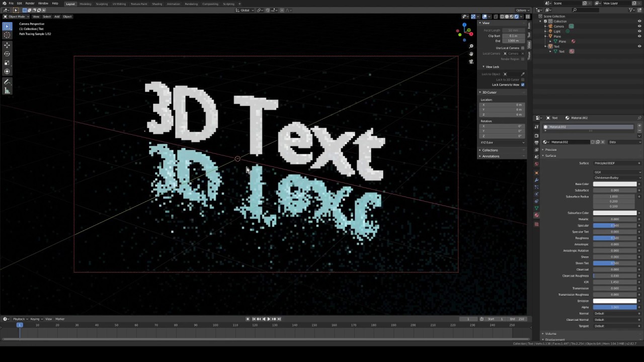Select the Scale tool in the left toolbar
The height and width of the screenshot is (362, 644).
(x=7, y=63)
